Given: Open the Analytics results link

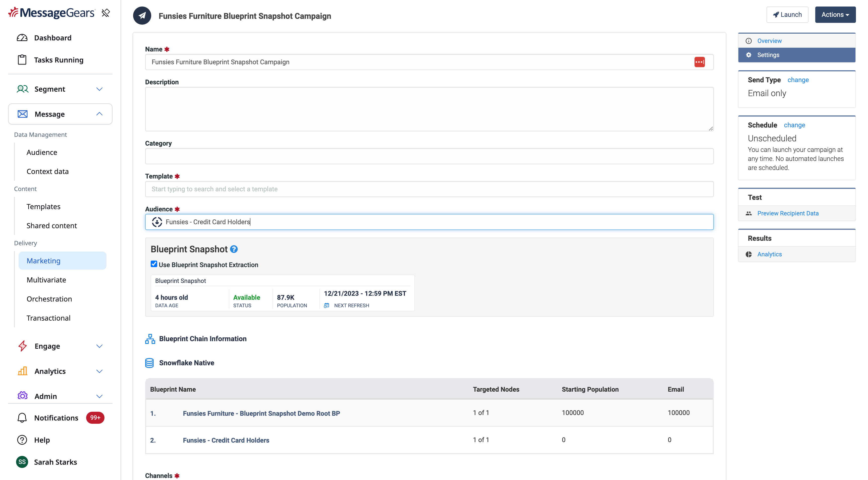Looking at the screenshot, I should [770, 255].
